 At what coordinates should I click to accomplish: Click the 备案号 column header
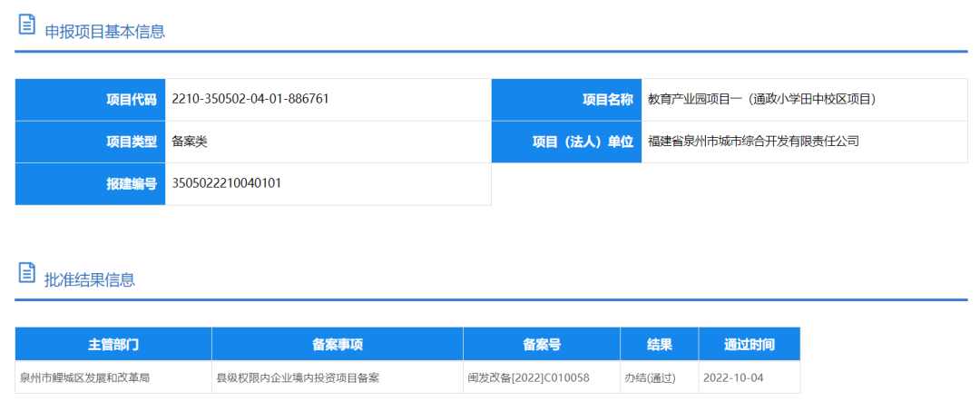[542, 344]
